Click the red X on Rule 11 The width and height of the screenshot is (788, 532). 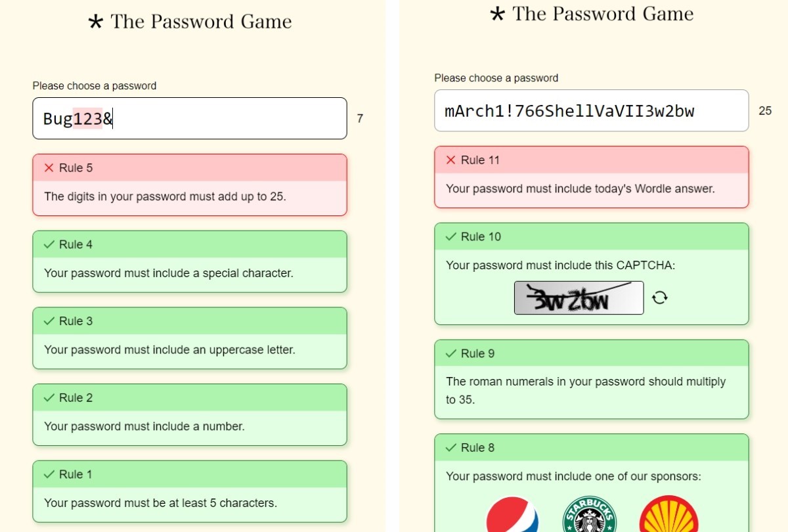pyautogui.click(x=450, y=160)
